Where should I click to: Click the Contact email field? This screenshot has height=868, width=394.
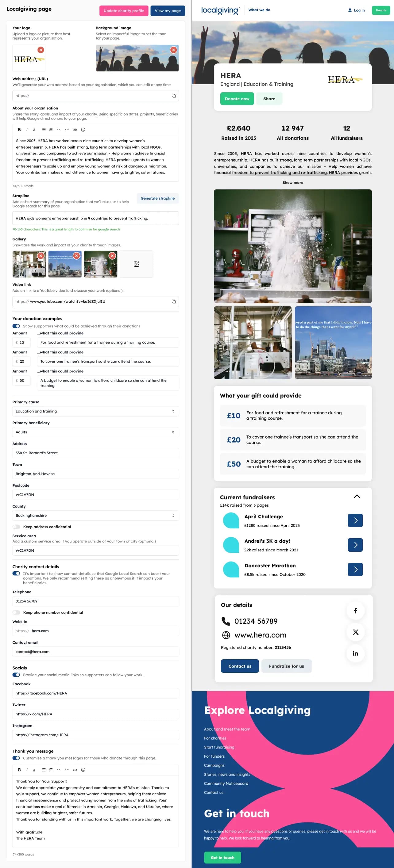coord(95,652)
